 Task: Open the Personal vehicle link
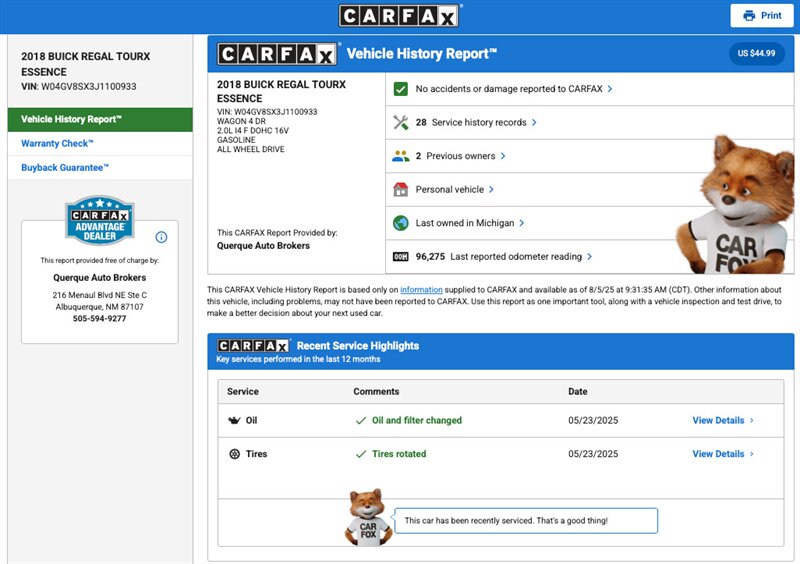tap(449, 189)
